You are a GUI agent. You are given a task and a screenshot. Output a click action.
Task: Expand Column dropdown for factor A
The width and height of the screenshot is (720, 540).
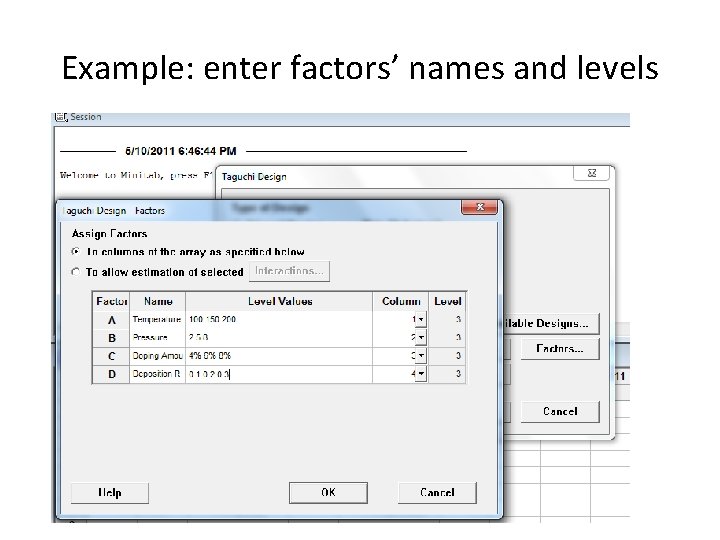[421, 320]
